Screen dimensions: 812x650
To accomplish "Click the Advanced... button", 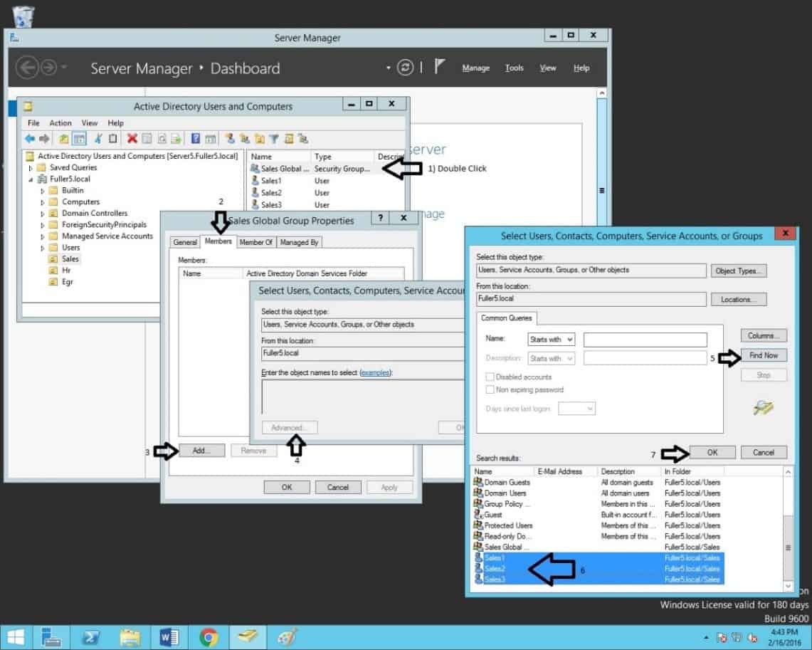I will (x=290, y=428).
